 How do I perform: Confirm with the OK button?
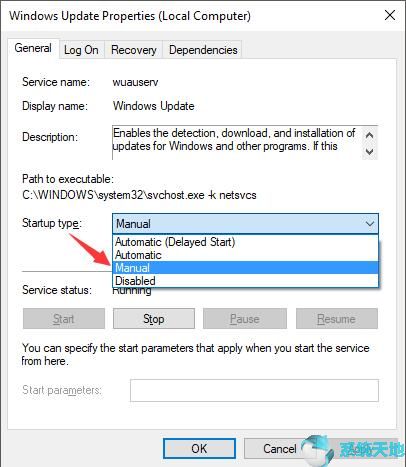tap(199, 448)
